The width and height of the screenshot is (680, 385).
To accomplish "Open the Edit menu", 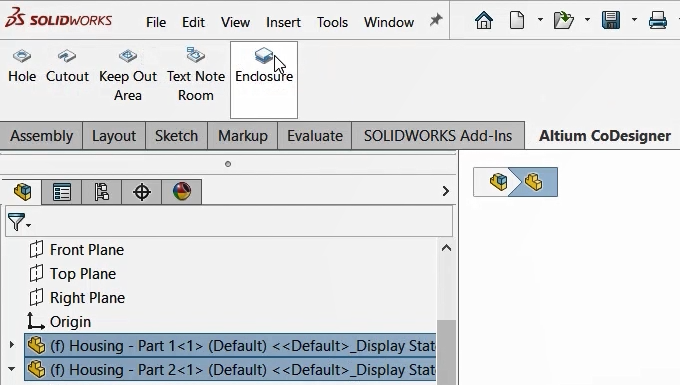I will pos(193,22).
